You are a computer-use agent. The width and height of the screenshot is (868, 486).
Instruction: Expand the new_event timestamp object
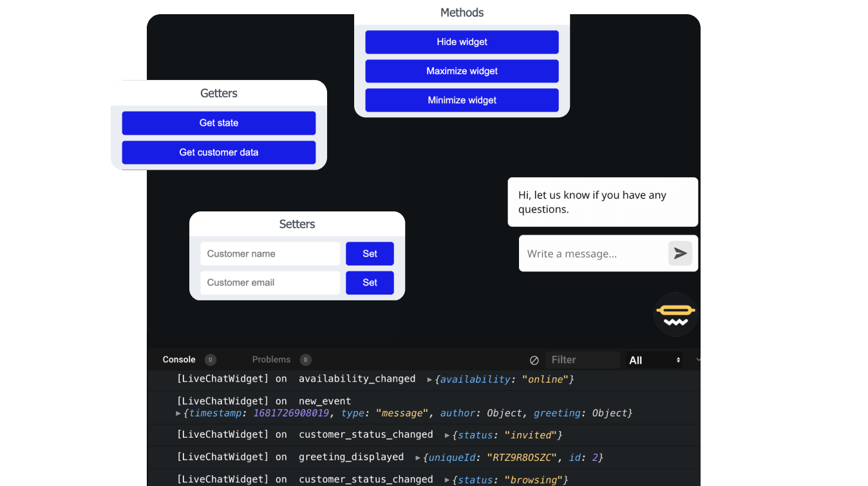pos(178,413)
